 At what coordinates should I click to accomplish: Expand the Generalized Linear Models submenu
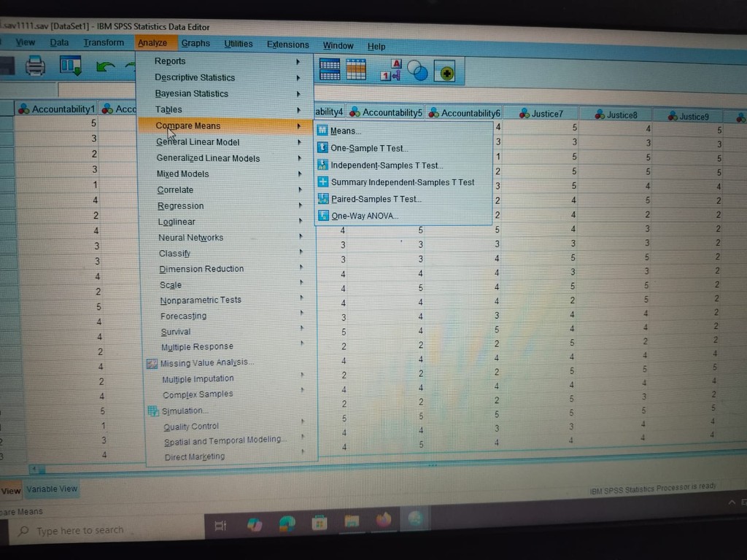[x=226, y=158]
